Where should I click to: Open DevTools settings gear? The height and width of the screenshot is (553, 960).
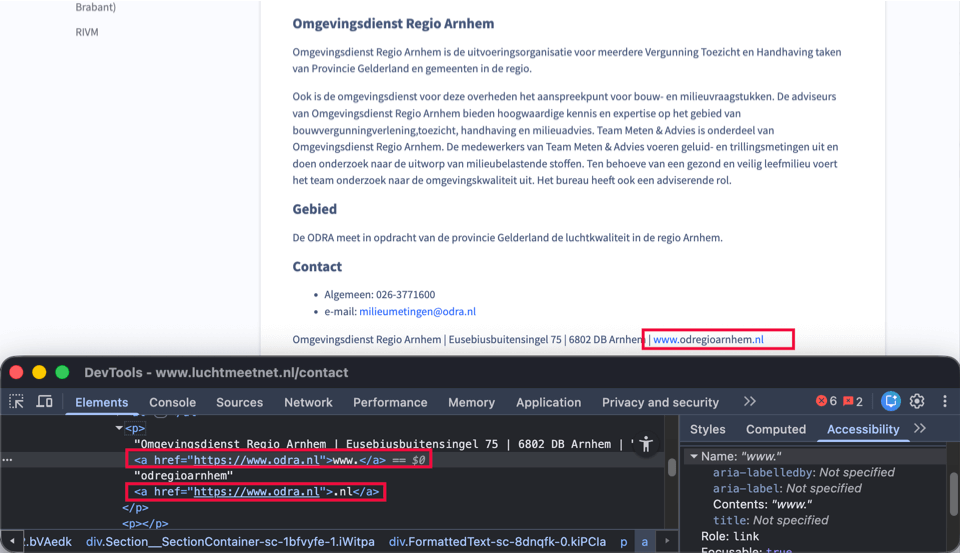tap(917, 401)
